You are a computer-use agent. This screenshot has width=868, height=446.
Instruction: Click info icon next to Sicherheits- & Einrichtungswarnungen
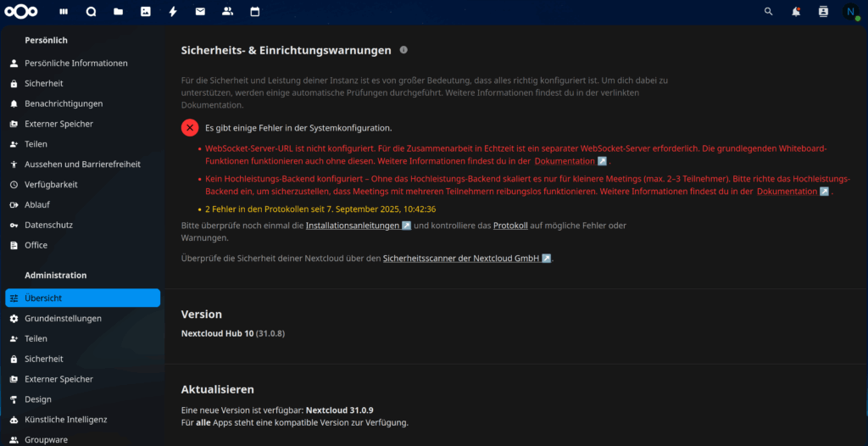(403, 50)
